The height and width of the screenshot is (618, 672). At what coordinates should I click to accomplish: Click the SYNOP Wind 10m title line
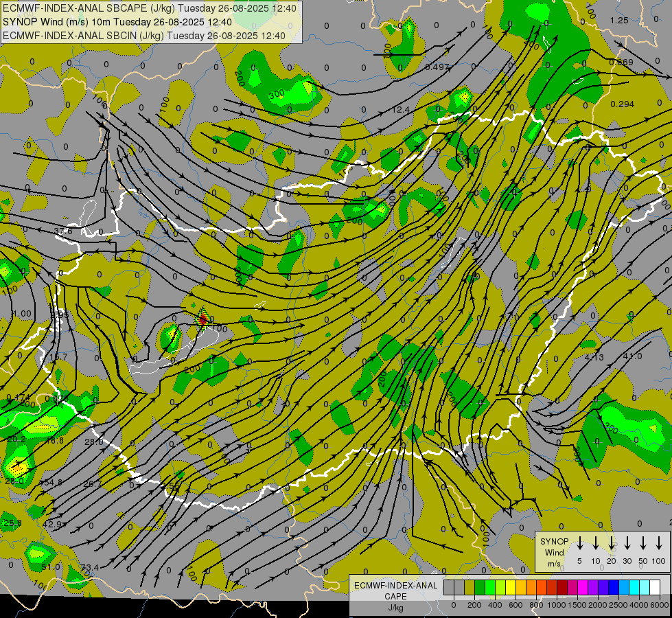117,22
